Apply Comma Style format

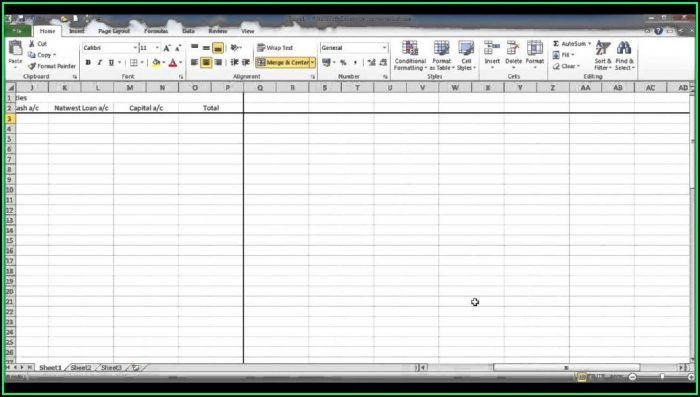355,63
